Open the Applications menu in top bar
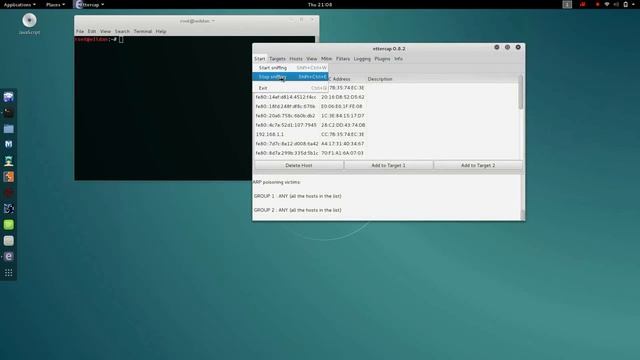Screen dimensions: 640x360 coord(19,4)
